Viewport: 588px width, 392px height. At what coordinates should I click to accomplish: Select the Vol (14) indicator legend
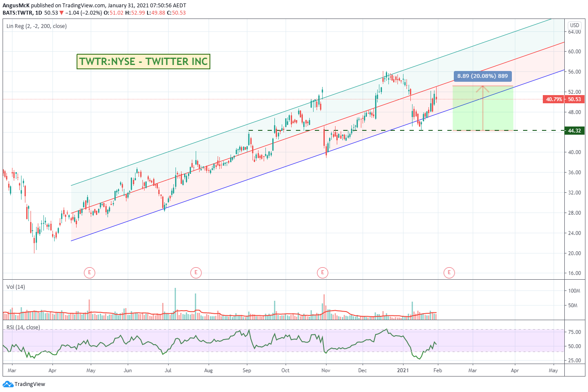(x=16, y=287)
